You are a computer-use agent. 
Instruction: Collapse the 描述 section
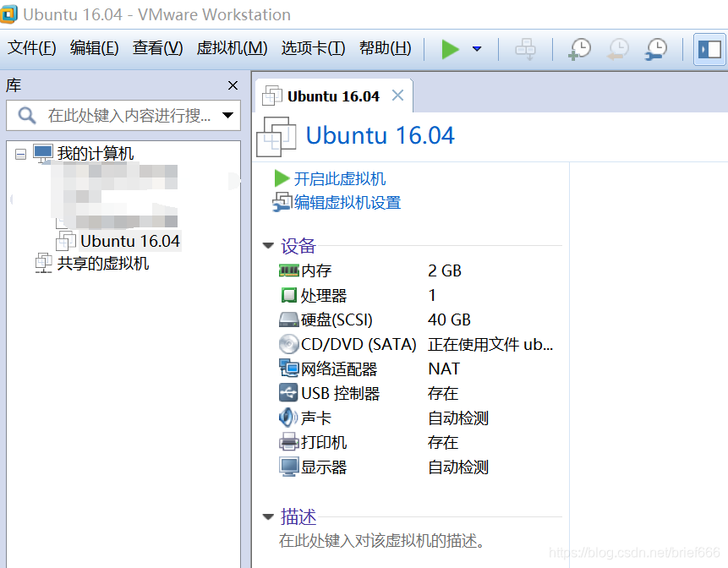coord(268,516)
